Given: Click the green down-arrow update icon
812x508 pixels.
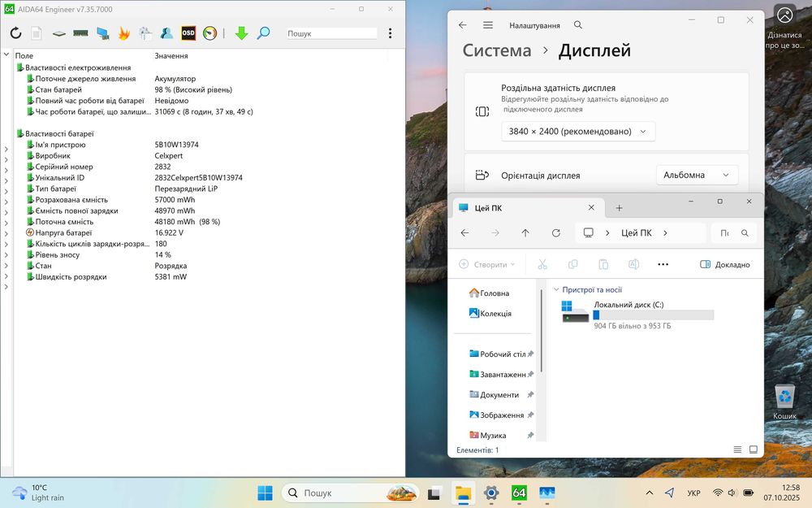Looking at the screenshot, I should [x=241, y=33].
